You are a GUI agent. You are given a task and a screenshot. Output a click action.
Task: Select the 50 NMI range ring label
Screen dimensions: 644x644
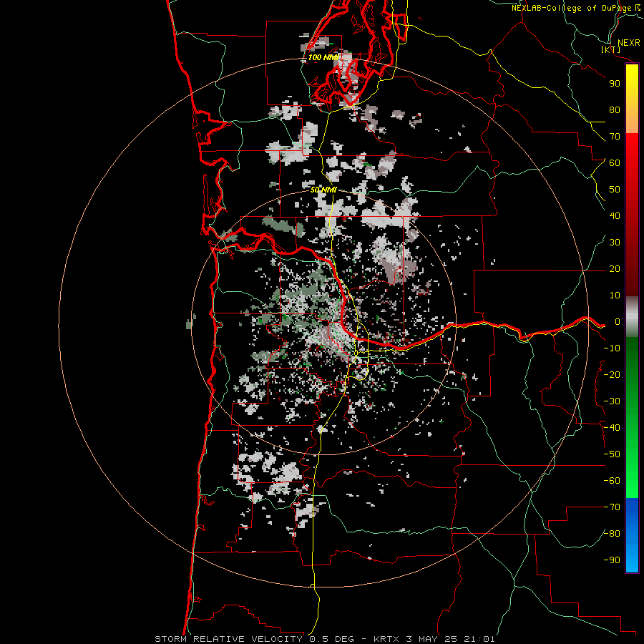click(x=323, y=190)
